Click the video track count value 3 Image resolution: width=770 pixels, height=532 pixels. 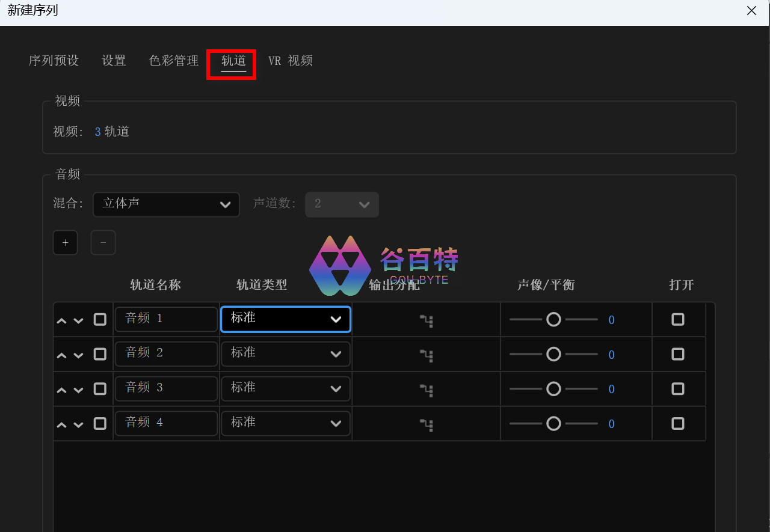coord(97,132)
